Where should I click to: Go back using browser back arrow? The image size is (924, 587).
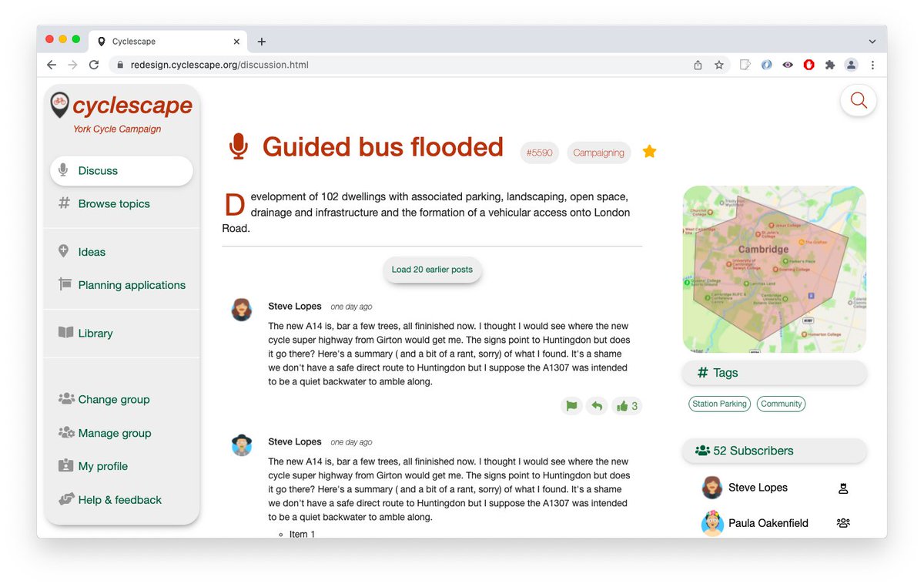coord(51,65)
